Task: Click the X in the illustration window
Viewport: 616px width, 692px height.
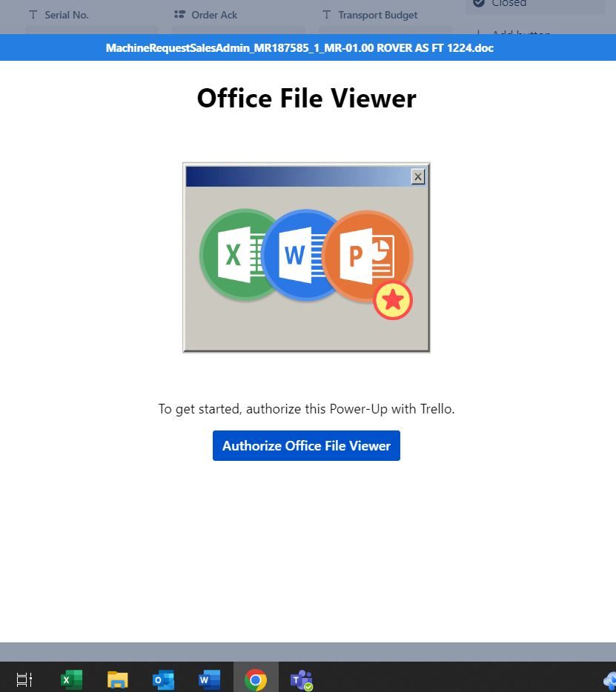Action: point(418,176)
